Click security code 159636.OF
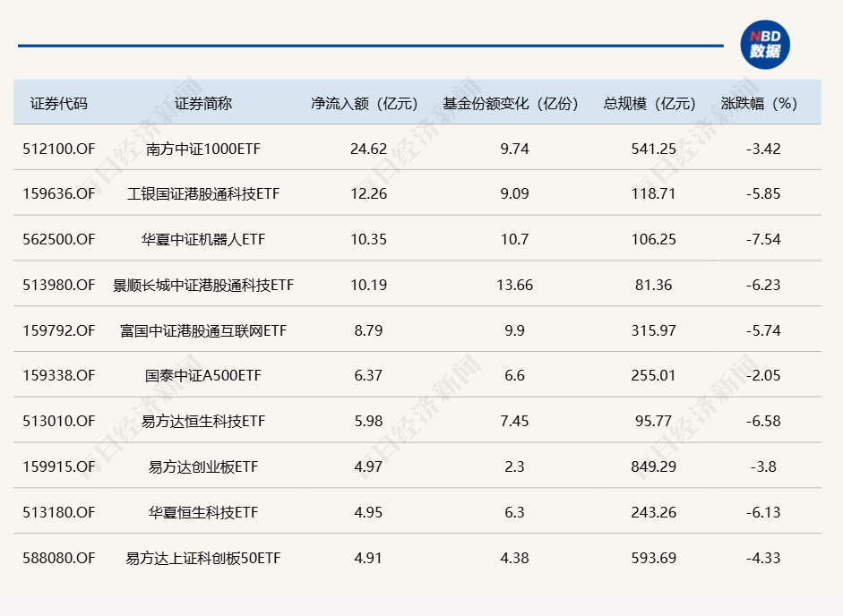This screenshot has height=616, width=843. point(59,194)
